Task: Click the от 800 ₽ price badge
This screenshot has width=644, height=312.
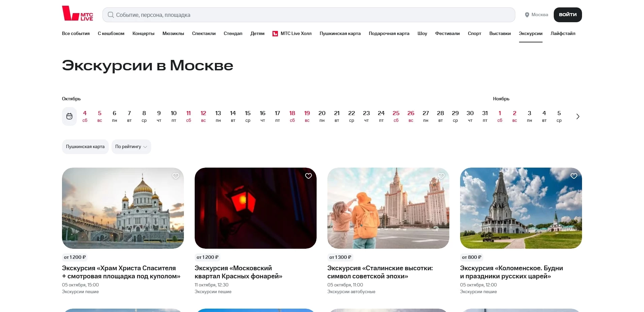Action: coord(472,257)
